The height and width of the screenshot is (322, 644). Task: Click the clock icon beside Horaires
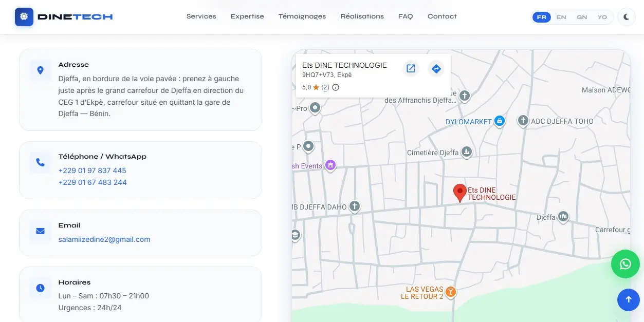click(40, 288)
